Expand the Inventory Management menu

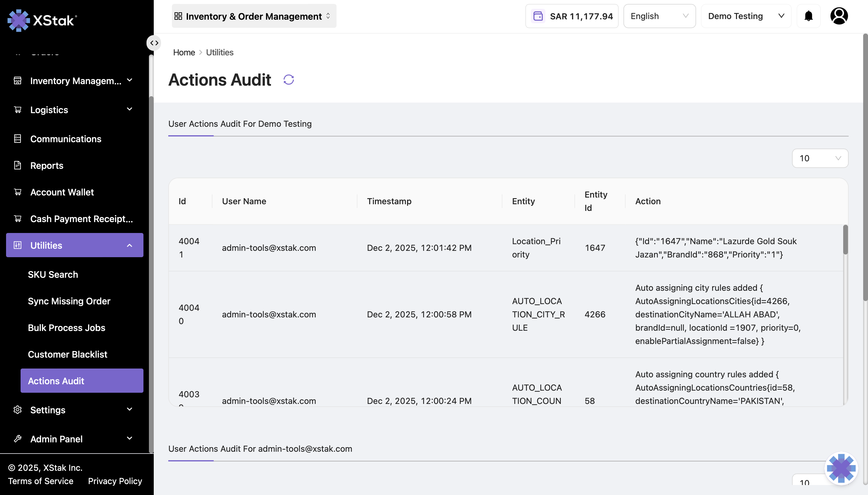pyautogui.click(x=129, y=80)
